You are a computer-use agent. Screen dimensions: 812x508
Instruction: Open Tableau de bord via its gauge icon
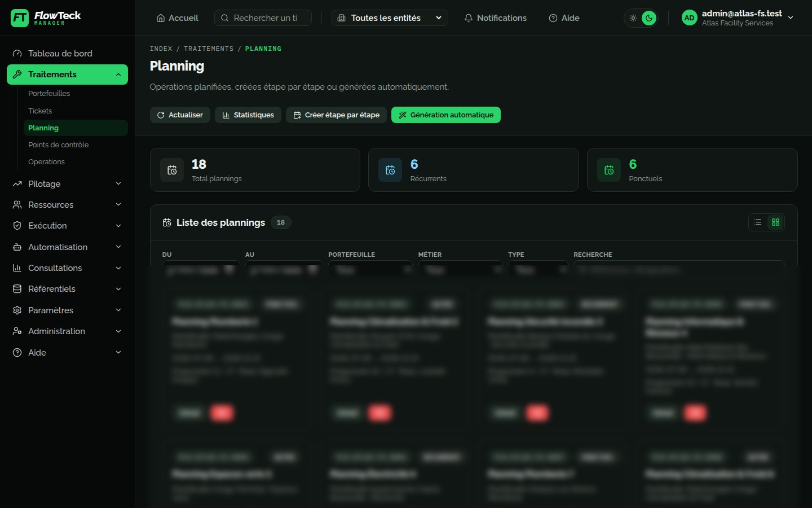tap(17, 54)
